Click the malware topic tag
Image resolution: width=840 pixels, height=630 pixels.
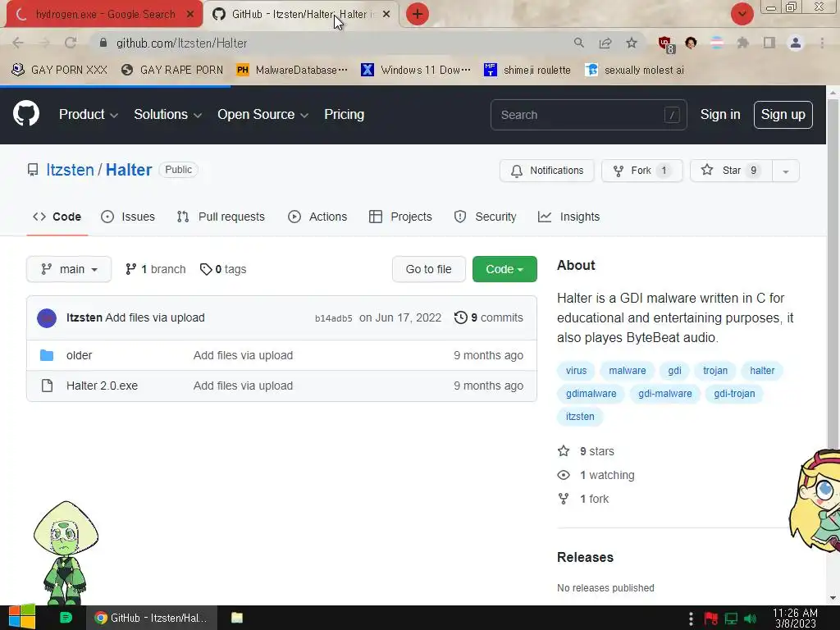click(x=628, y=370)
